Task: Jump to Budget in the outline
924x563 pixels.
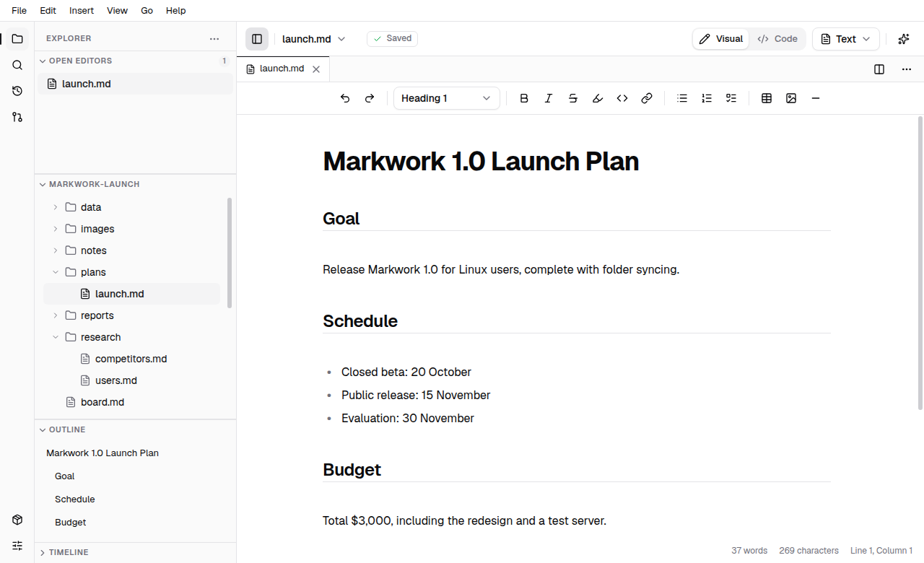Action: pyautogui.click(x=70, y=523)
